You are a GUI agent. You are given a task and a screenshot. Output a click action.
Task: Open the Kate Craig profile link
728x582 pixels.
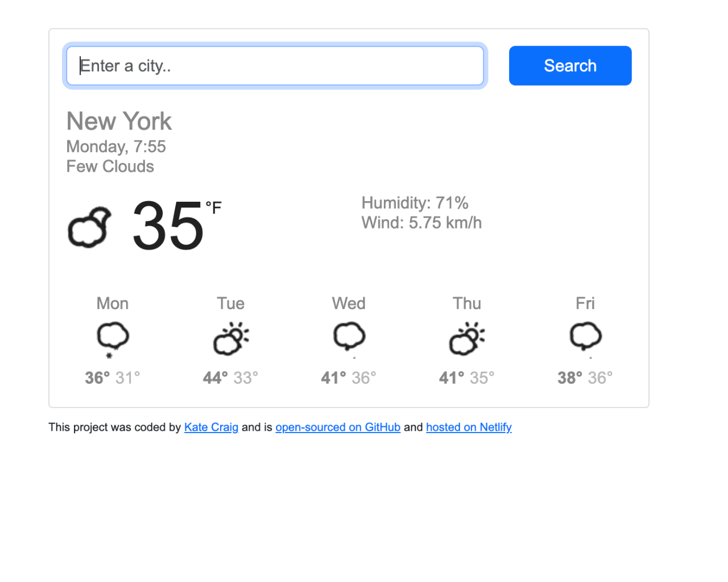point(211,427)
